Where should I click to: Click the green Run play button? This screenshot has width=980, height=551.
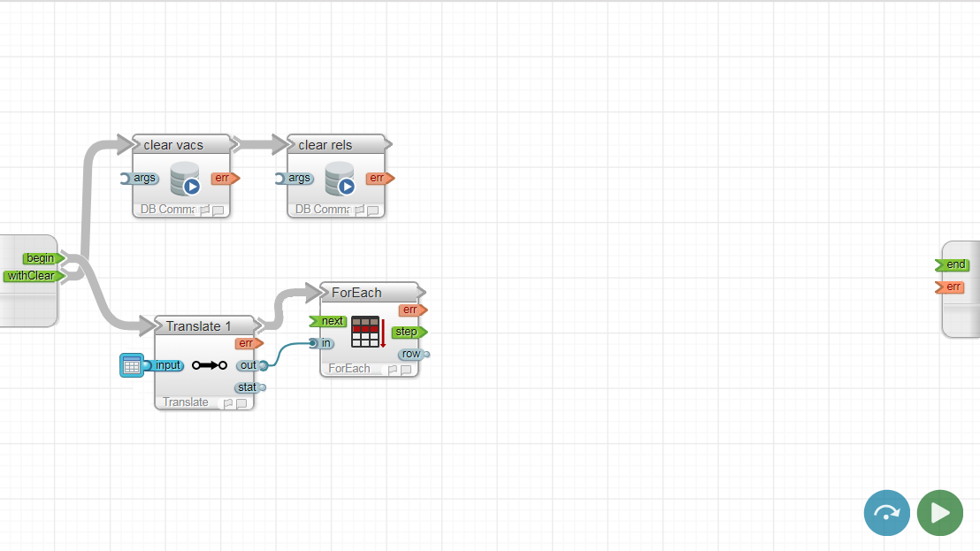[939, 513]
